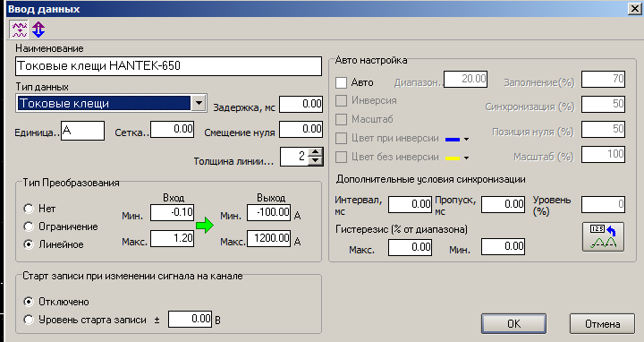Screen dimensions: 644x342
Task: Select the Отключено radio button
Action: pyautogui.click(x=29, y=302)
